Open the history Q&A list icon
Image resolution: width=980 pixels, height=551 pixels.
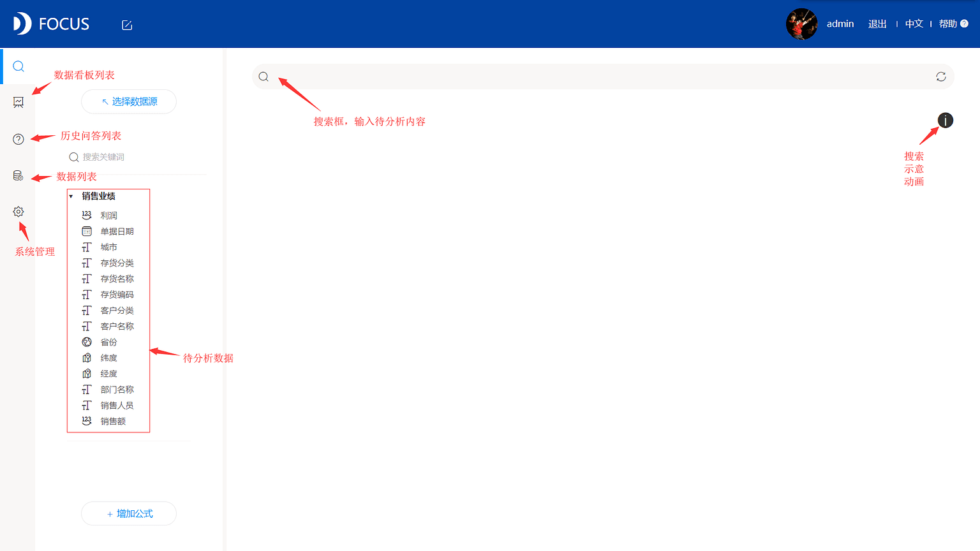[19, 139]
